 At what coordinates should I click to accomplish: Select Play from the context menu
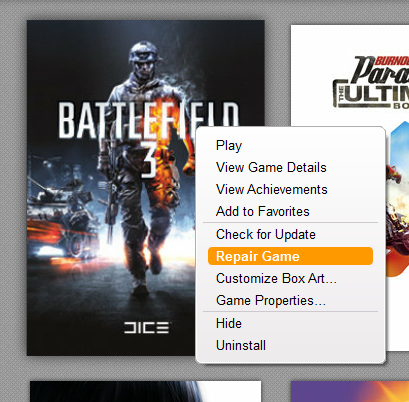(x=229, y=146)
